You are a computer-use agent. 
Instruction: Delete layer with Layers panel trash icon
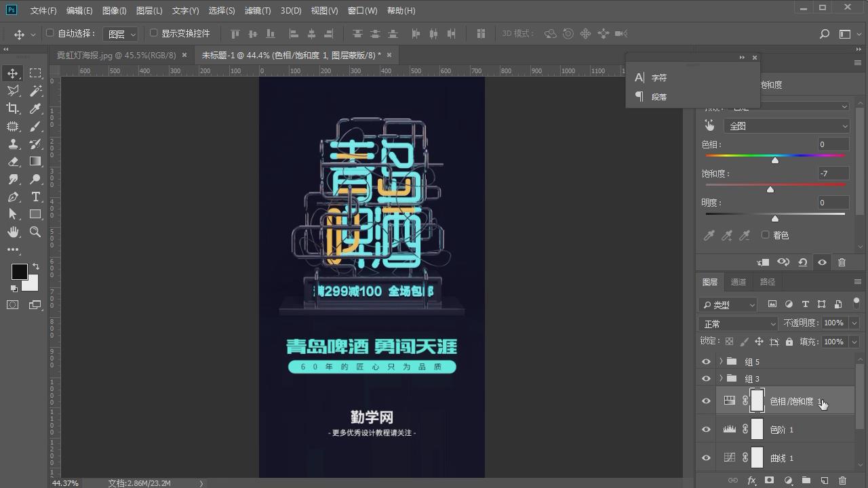pos(842,481)
